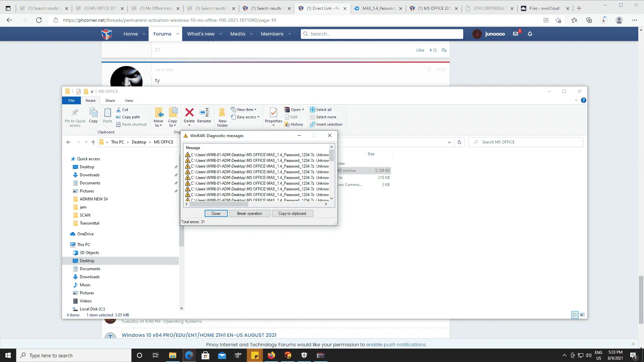The height and width of the screenshot is (362, 644).
Task: Switch to Files - ownCloud browser tab
Action: pyautogui.click(x=544, y=8)
